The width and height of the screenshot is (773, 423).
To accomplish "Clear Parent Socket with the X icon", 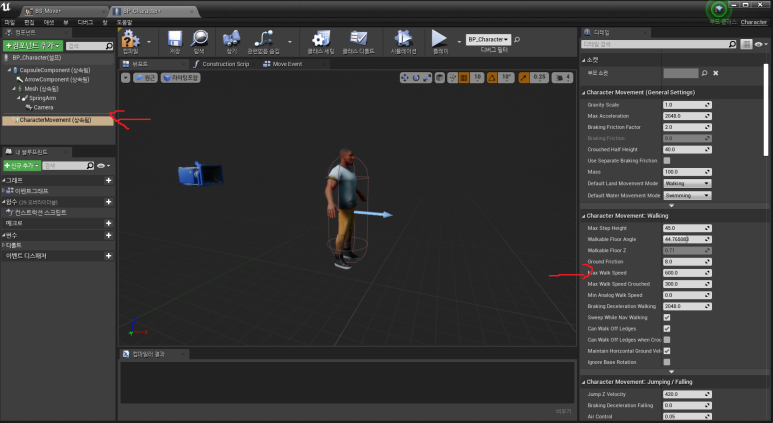I will click(716, 73).
